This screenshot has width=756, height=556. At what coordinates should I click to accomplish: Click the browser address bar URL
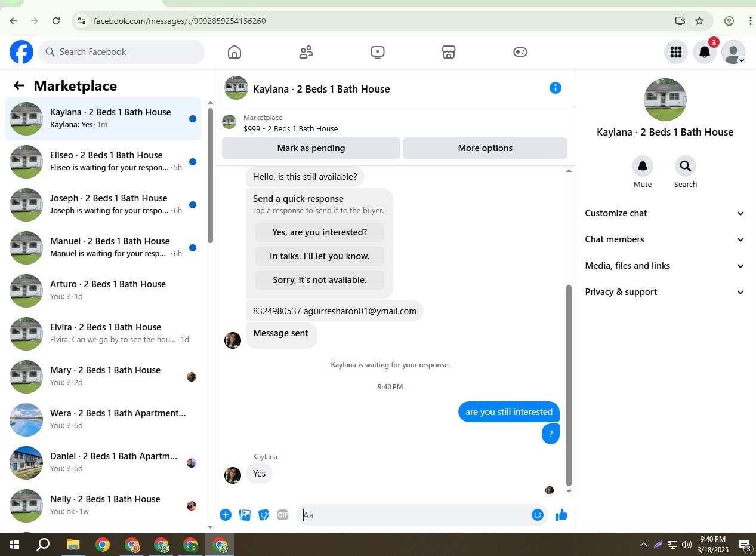coord(180,21)
